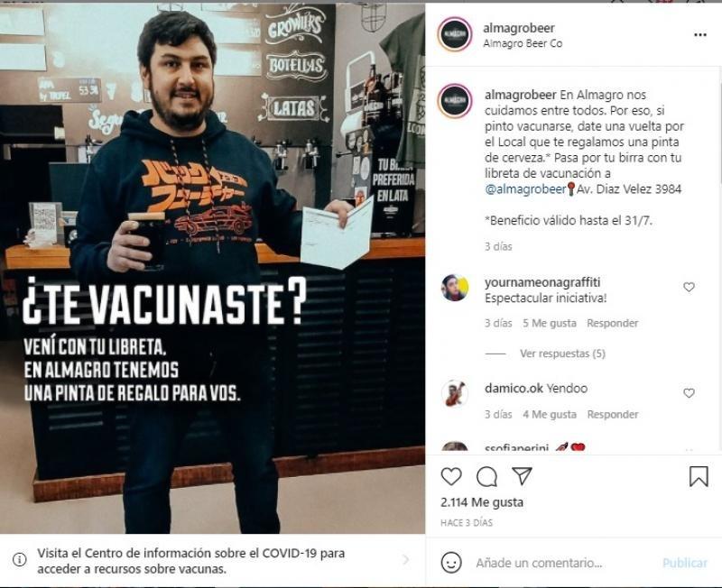Expand Ver respuestas (5) replies
722x588 pixels.
pos(562,354)
